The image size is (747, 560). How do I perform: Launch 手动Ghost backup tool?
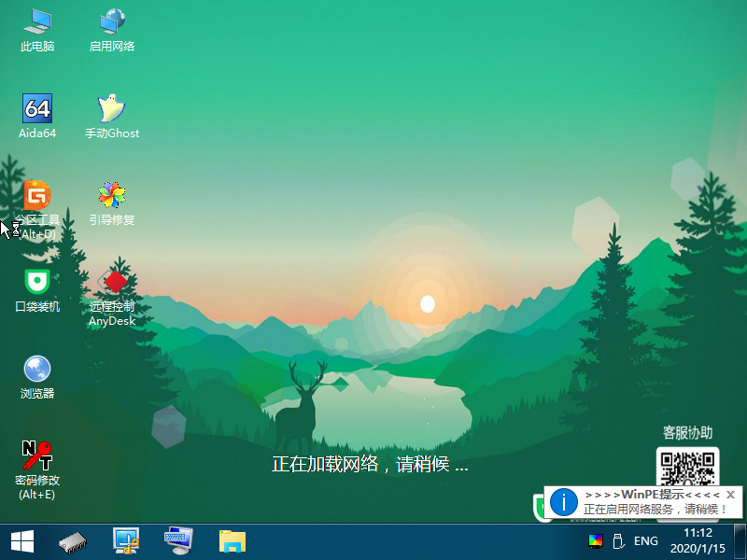(x=111, y=107)
